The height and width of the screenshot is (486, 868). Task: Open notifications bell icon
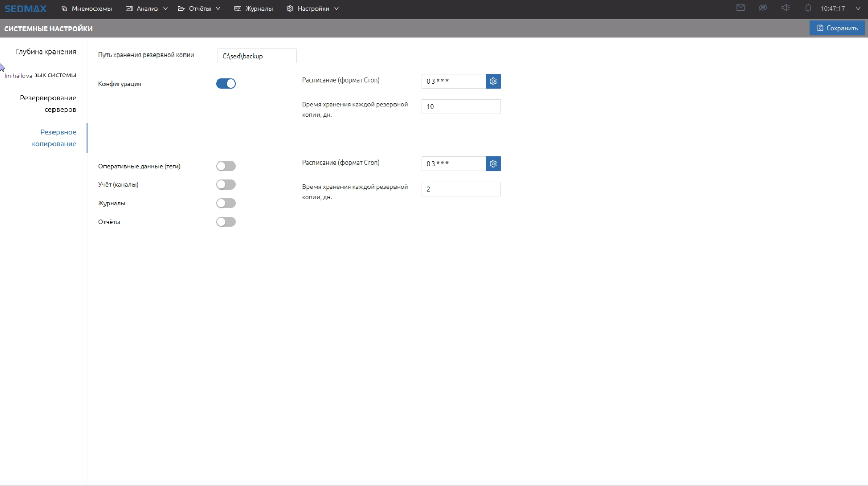(x=808, y=8)
